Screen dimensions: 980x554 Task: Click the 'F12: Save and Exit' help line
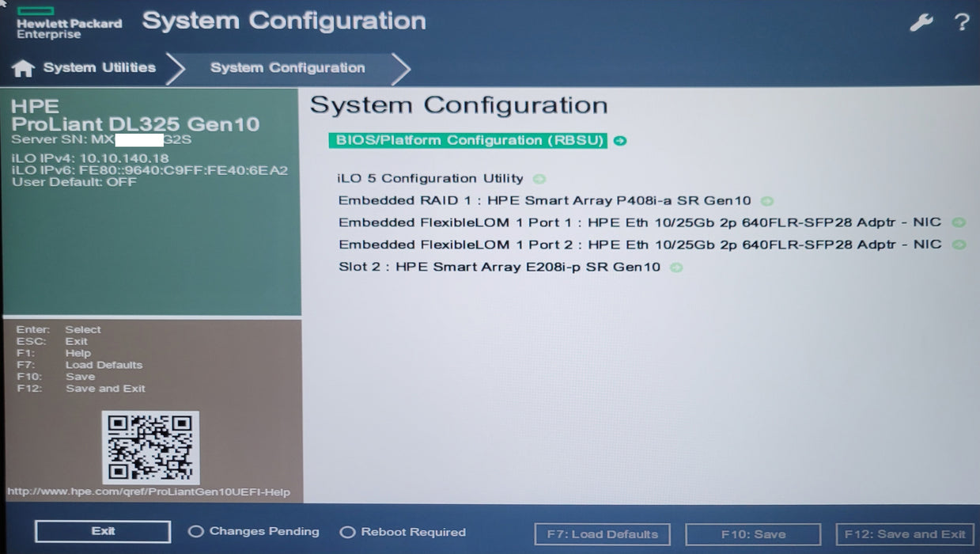click(x=81, y=389)
